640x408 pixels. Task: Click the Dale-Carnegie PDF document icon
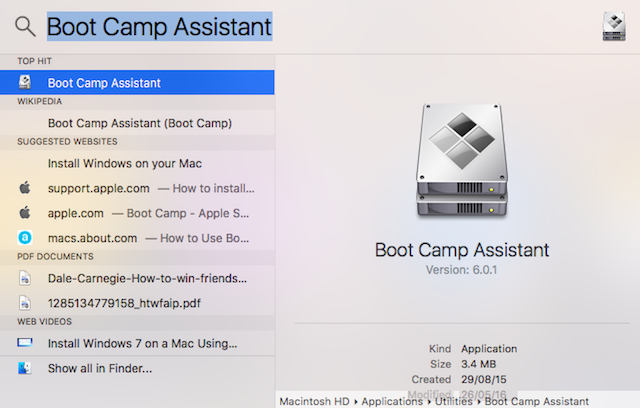[x=25, y=277]
